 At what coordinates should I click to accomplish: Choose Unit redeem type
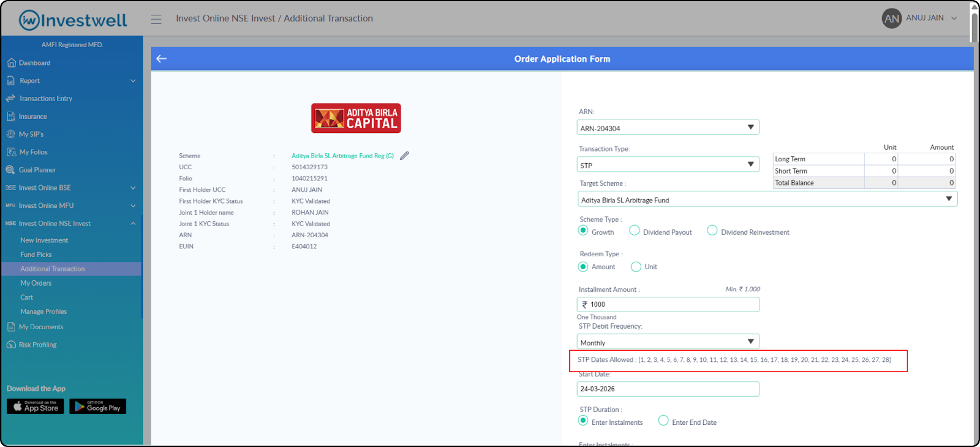(x=636, y=267)
